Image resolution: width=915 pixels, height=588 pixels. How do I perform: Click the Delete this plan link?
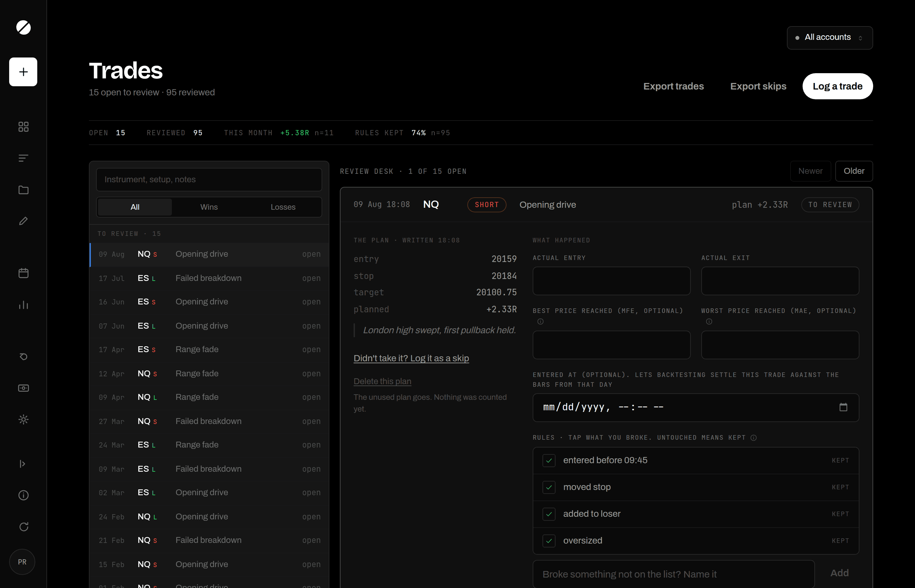pos(382,381)
